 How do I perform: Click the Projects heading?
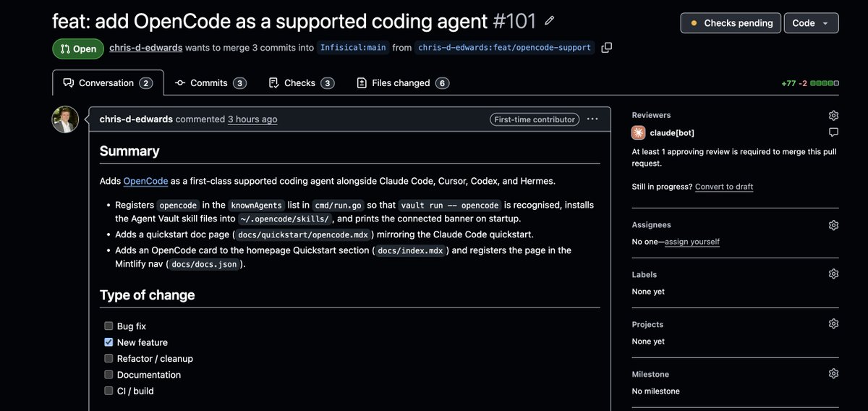[x=647, y=324]
